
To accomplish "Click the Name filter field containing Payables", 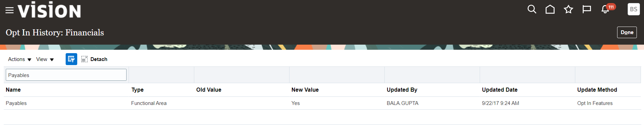I will [x=66, y=75].
